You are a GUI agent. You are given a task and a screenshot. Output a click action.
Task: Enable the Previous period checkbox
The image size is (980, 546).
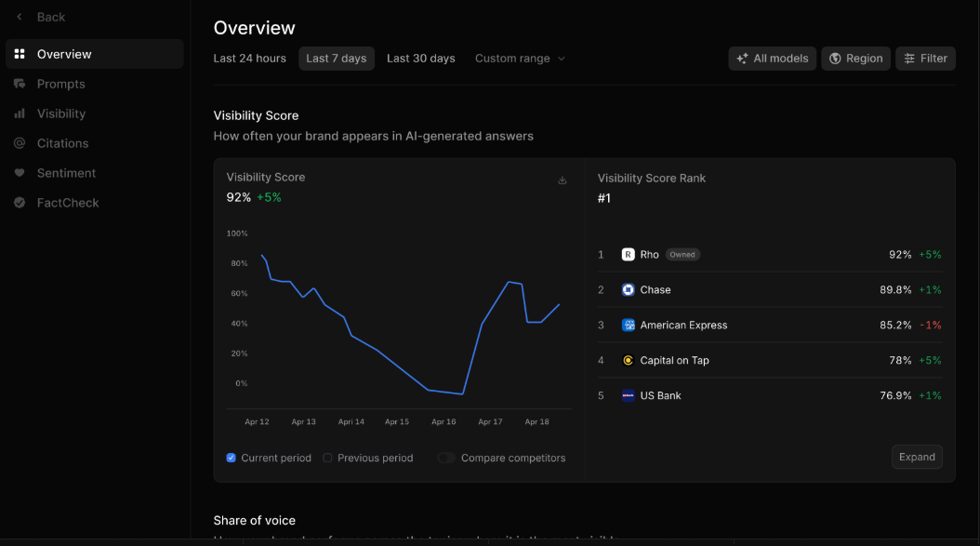point(327,458)
